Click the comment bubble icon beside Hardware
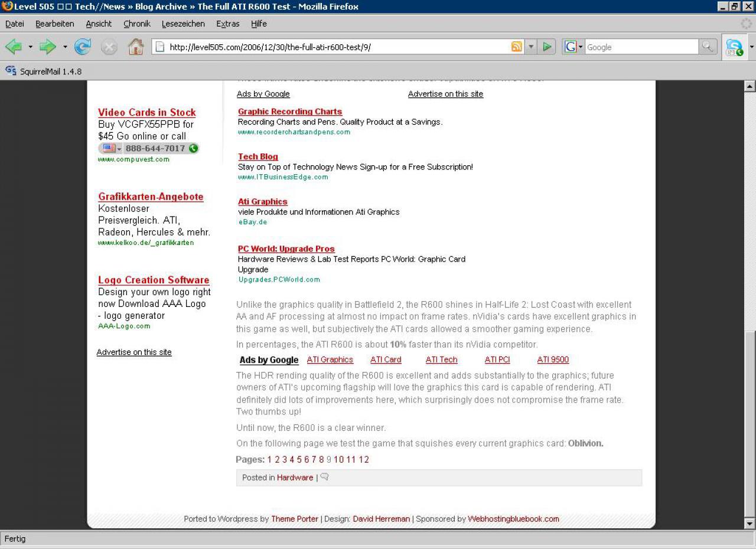 [324, 477]
